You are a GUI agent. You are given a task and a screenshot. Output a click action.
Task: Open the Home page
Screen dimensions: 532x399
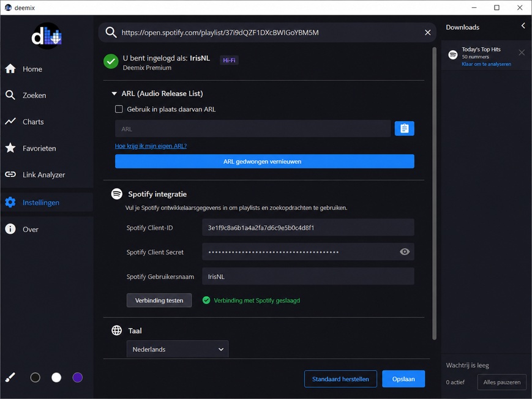(47, 69)
